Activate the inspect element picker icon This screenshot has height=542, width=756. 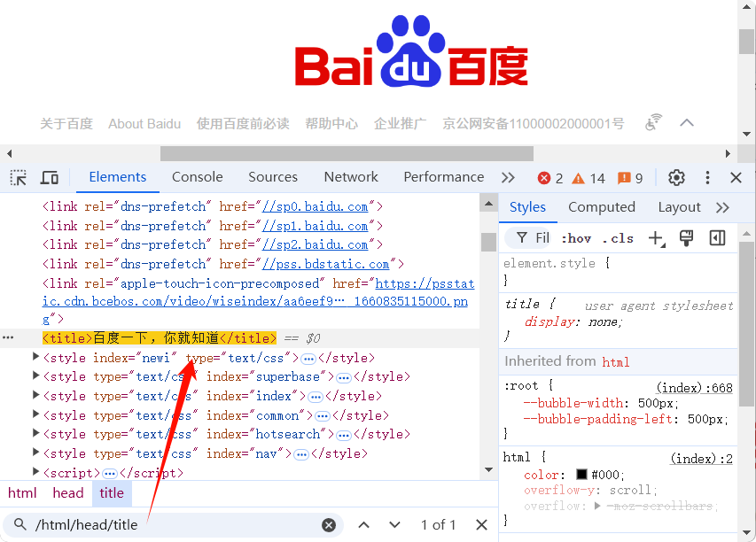[19, 178]
